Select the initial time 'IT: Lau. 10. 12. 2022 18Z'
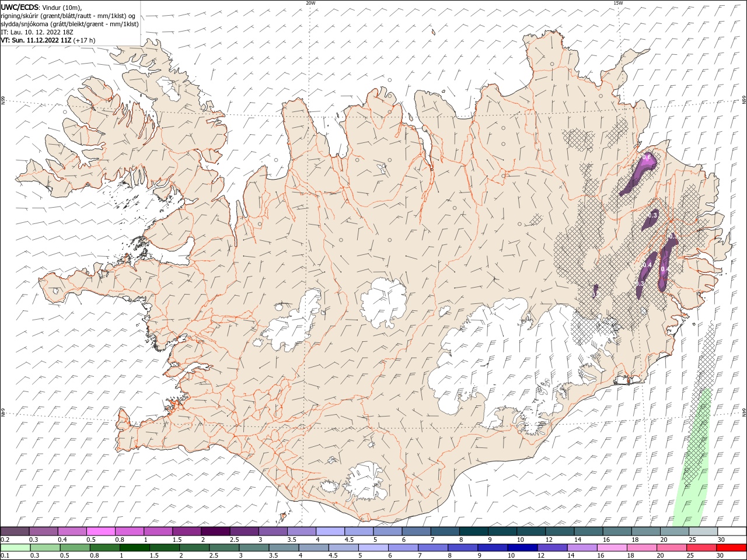This screenshot has width=747, height=560. pyautogui.click(x=37, y=32)
